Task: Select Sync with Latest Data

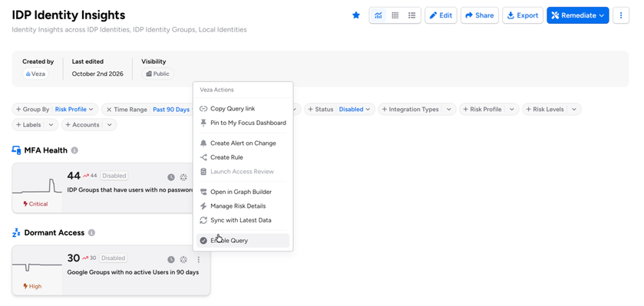Action: point(243,220)
